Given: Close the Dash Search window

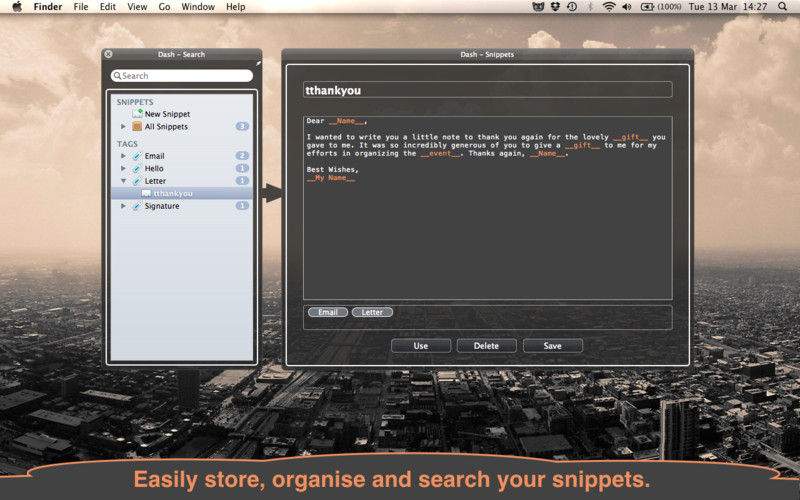Looking at the screenshot, I should click(108, 54).
